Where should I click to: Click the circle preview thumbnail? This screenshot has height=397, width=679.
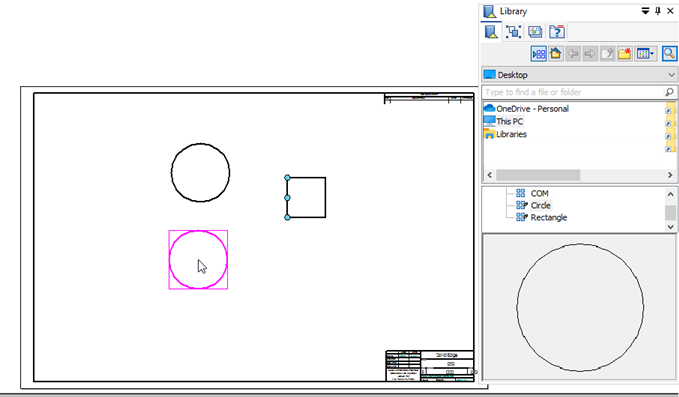click(579, 307)
